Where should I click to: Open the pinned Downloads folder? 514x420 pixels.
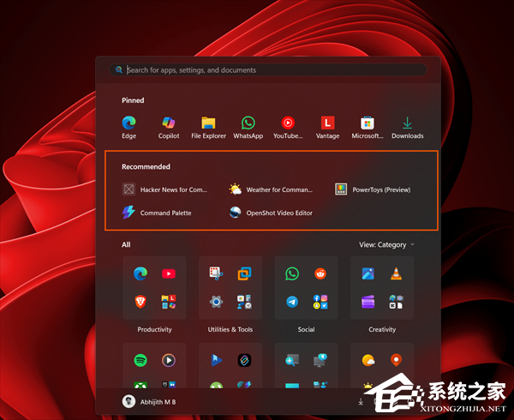[x=407, y=127]
